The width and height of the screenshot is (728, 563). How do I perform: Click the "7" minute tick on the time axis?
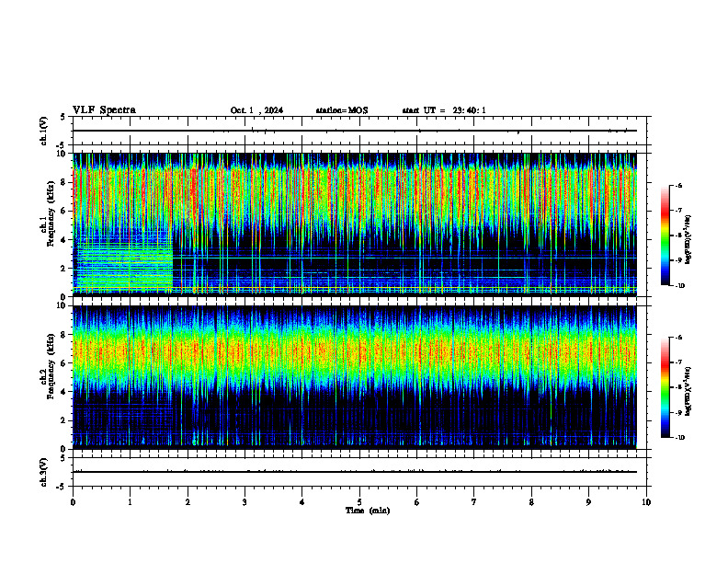pos(474,502)
